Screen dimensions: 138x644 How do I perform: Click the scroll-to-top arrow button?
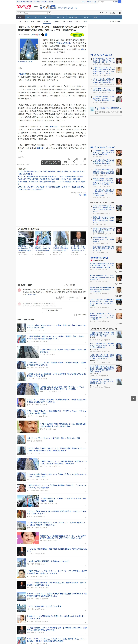(133, 398)
